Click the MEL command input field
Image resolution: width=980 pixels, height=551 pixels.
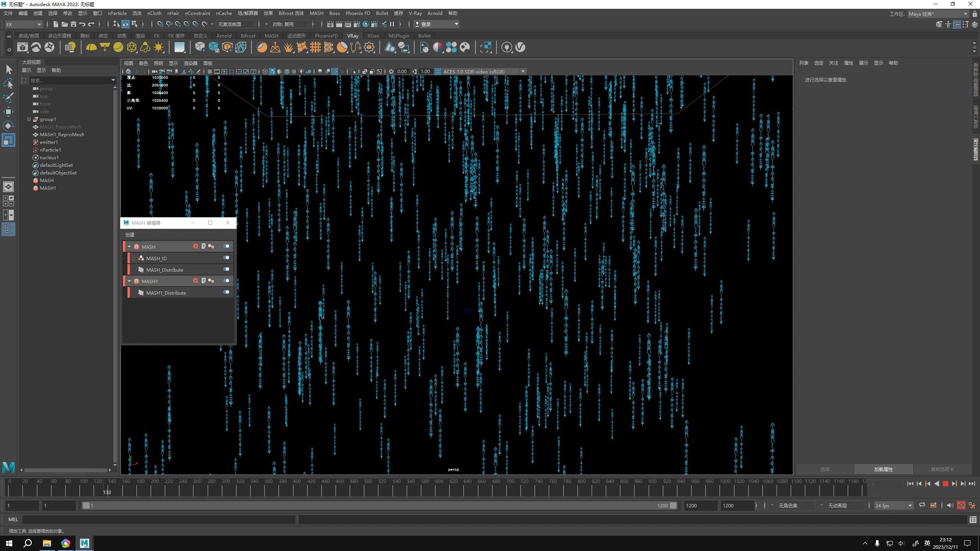pos(159,519)
